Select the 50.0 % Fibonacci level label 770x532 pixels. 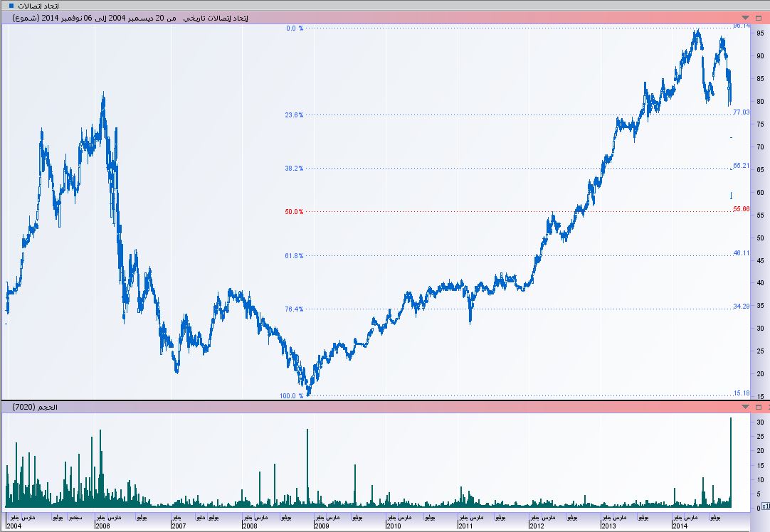(x=294, y=212)
